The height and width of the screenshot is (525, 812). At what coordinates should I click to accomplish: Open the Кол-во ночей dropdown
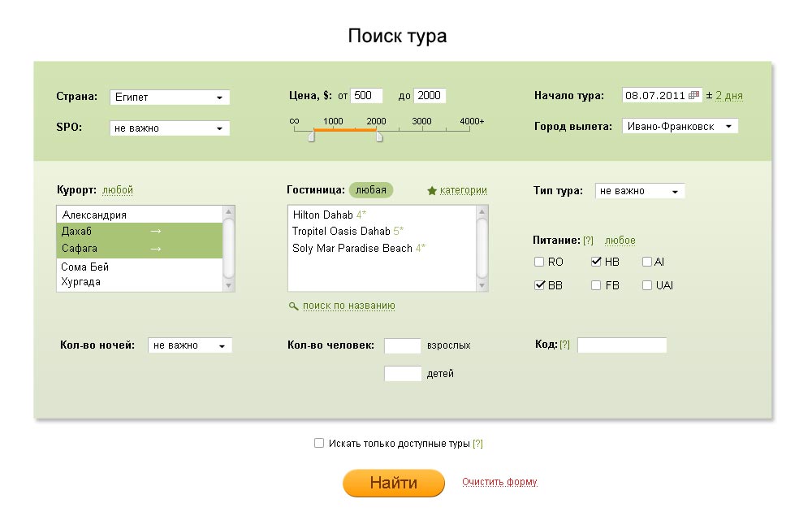(189, 345)
